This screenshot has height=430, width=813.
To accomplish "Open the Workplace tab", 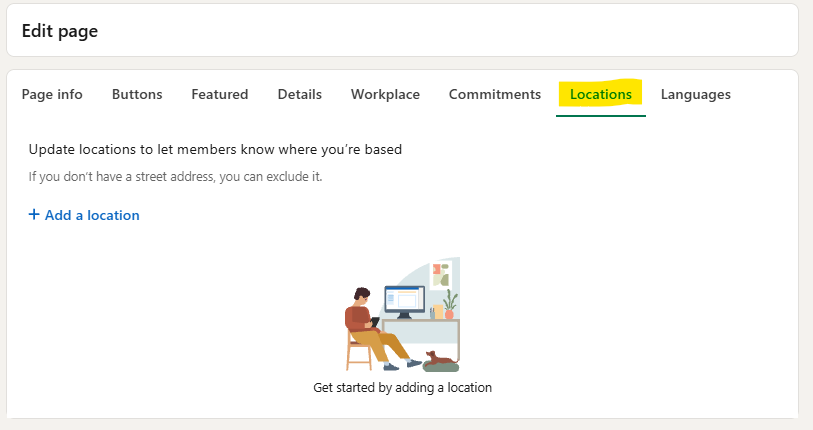I will coord(385,94).
